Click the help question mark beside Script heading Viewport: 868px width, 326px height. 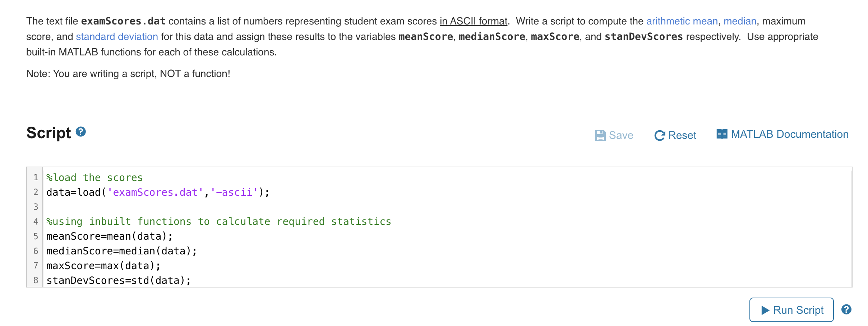point(81,132)
